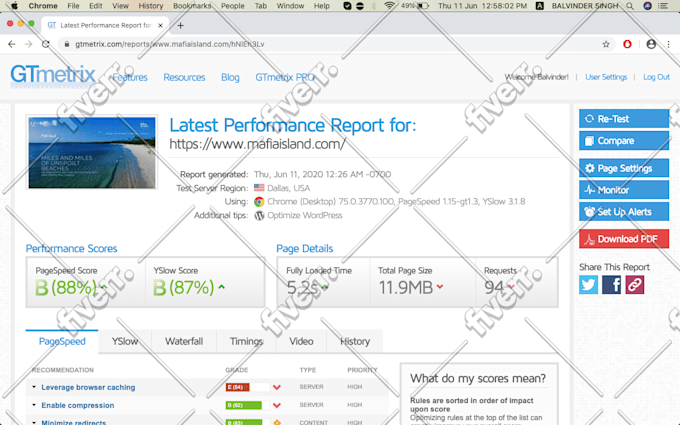Image resolution: width=680 pixels, height=425 pixels.
Task: Click the GTmetrix logo
Action: tap(53, 75)
